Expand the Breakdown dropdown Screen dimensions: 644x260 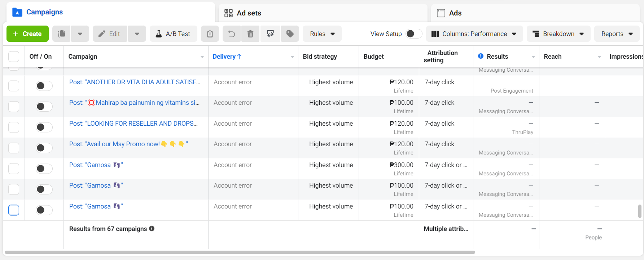(x=558, y=34)
